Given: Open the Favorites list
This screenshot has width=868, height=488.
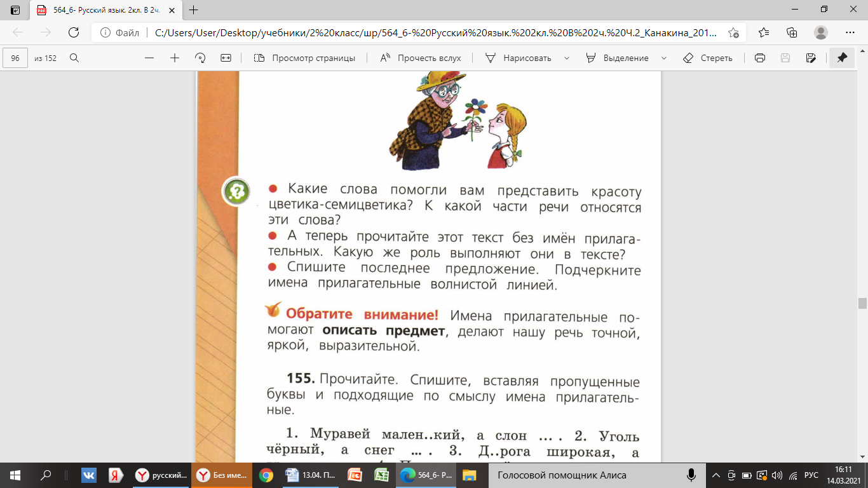Looking at the screenshot, I should click(x=764, y=32).
